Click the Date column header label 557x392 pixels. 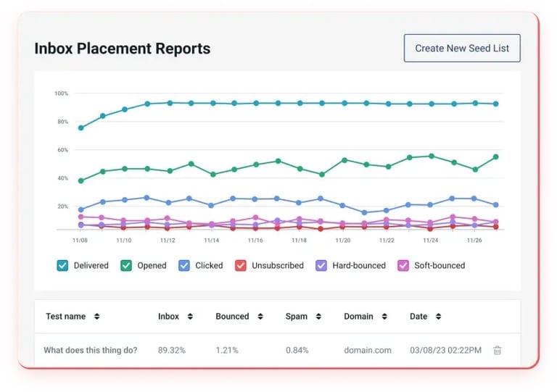(x=418, y=317)
